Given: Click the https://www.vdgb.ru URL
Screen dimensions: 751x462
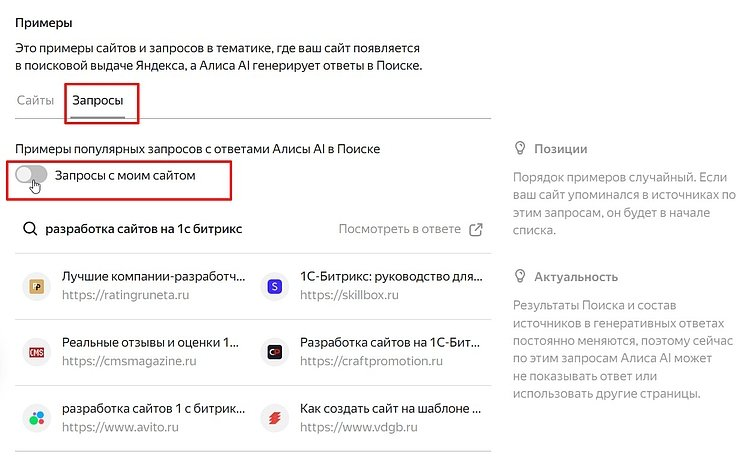Looking at the screenshot, I should (359, 427).
